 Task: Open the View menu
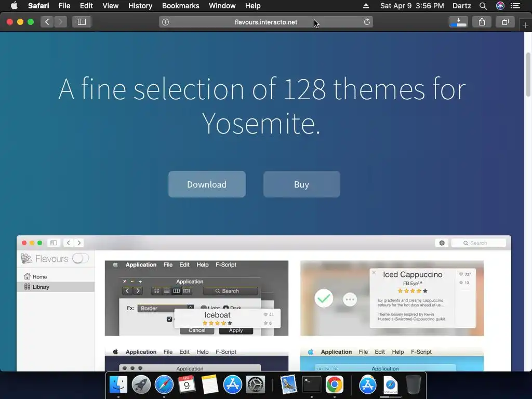[110, 6]
